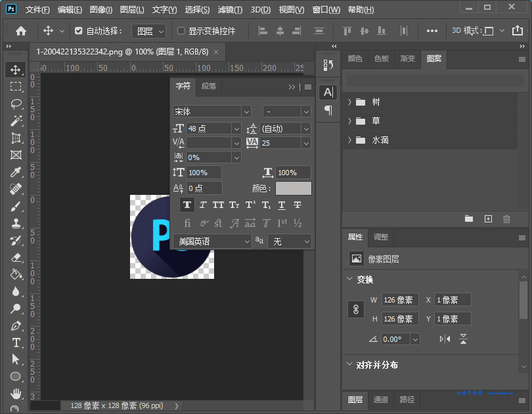
Task: Select the Lasso tool
Action: point(15,104)
